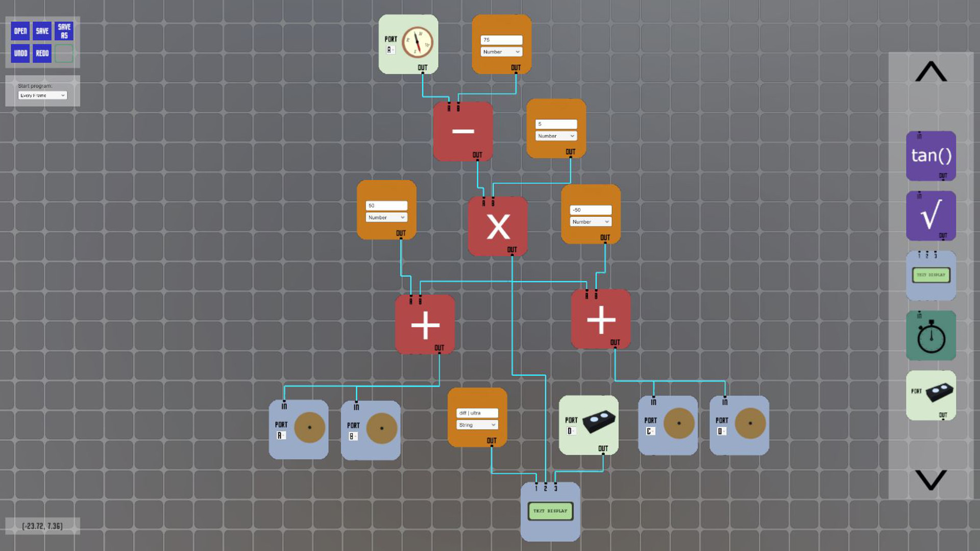Open the Number dropdown under the 50 field
Screen dimensions: 980x551
386,217
